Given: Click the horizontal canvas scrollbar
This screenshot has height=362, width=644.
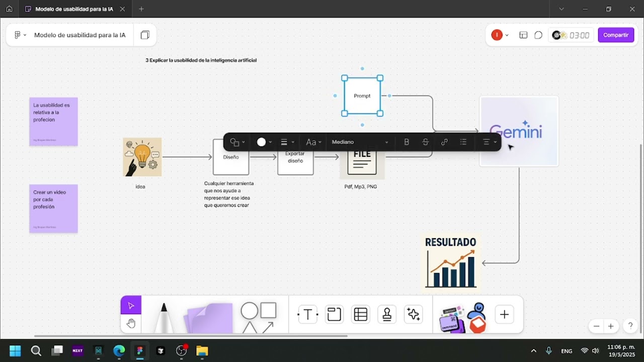Looking at the screenshot, I should point(191,336).
